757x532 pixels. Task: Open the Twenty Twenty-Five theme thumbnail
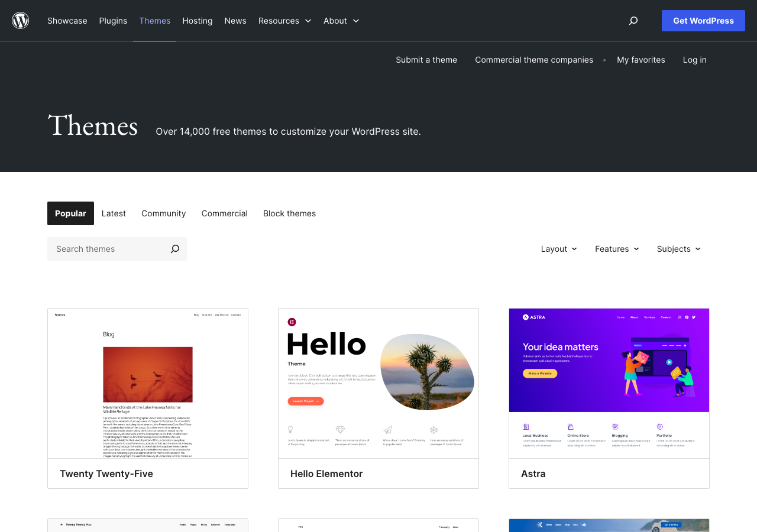click(x=148, y=383)
